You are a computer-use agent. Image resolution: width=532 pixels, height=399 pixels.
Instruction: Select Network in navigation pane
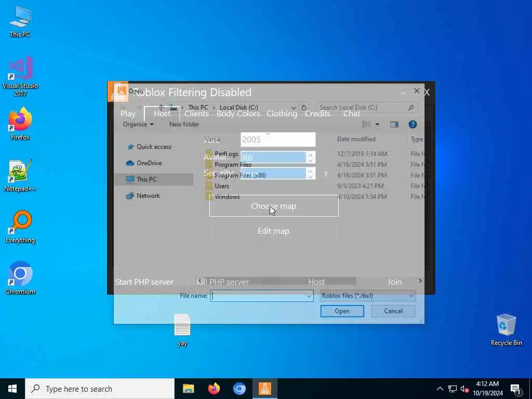(x=143, y=196)
